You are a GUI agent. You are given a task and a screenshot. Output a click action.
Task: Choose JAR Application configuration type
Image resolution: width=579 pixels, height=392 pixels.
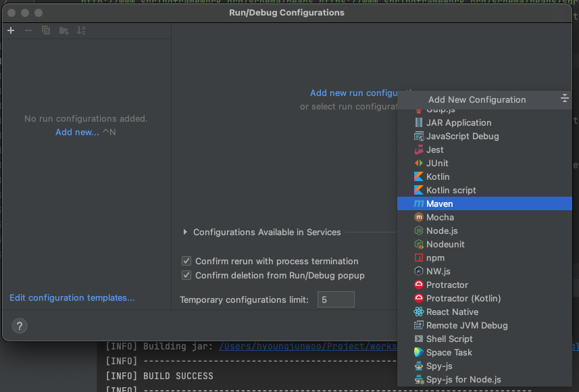[x=484, y=122]
